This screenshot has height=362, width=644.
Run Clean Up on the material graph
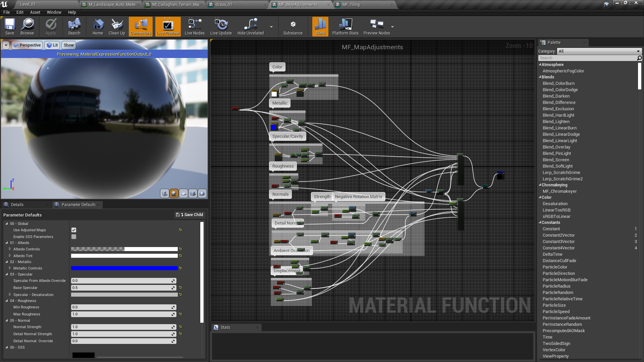[x=117, y=26]
